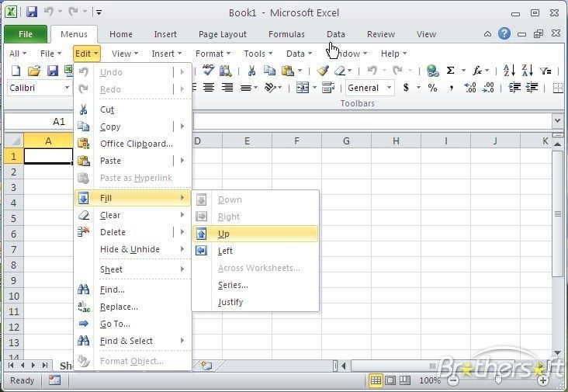The height and width of the screenshot is (392, 568).
Task: Click the green File button
Action: point(26,34)
